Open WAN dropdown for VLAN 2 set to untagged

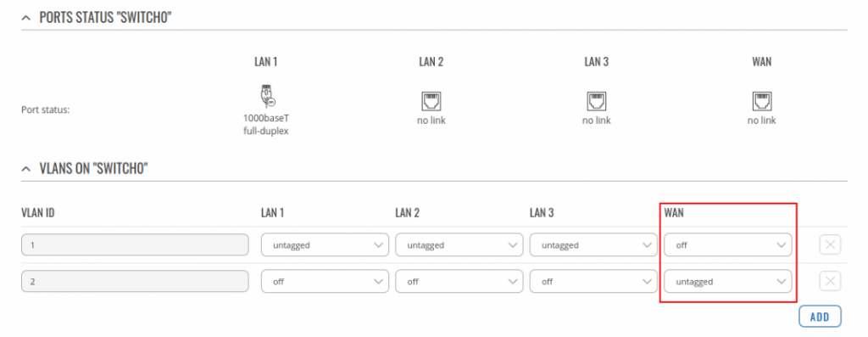[x=727, y=282]
